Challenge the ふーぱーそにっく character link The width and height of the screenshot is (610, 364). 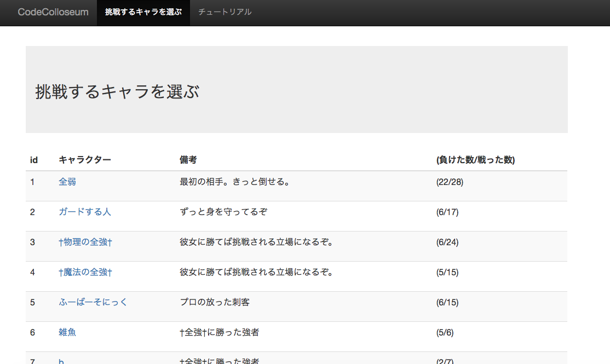click(93, 302)
